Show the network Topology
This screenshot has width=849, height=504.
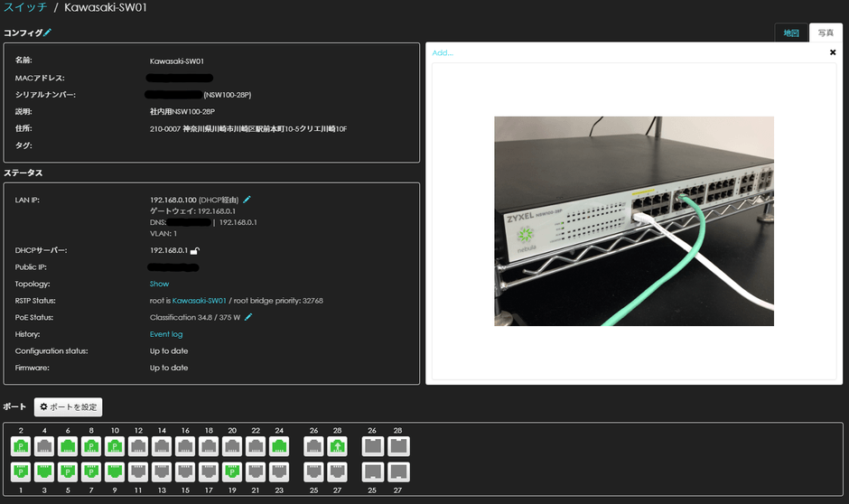click(159, 284)
